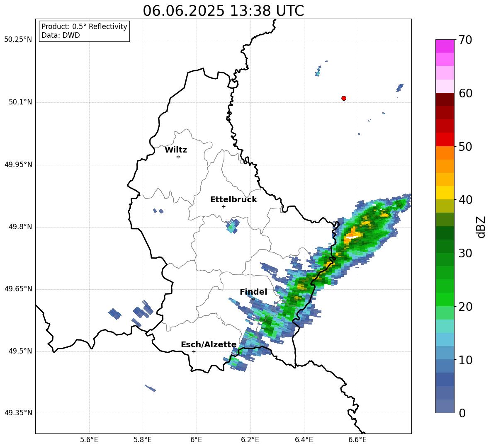Click the 49.35°N latitude label
The width and height of the screenshot is (491, 448).
(18, 413)
